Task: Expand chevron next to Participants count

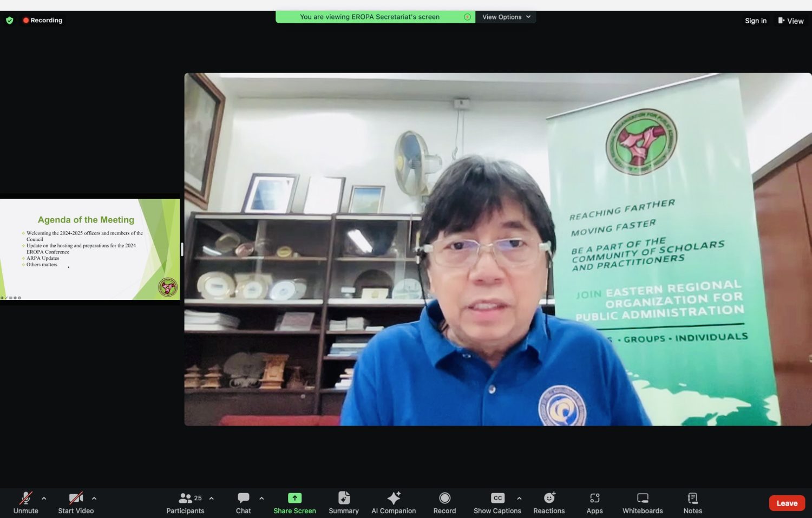Action: (x=212, y=499)
